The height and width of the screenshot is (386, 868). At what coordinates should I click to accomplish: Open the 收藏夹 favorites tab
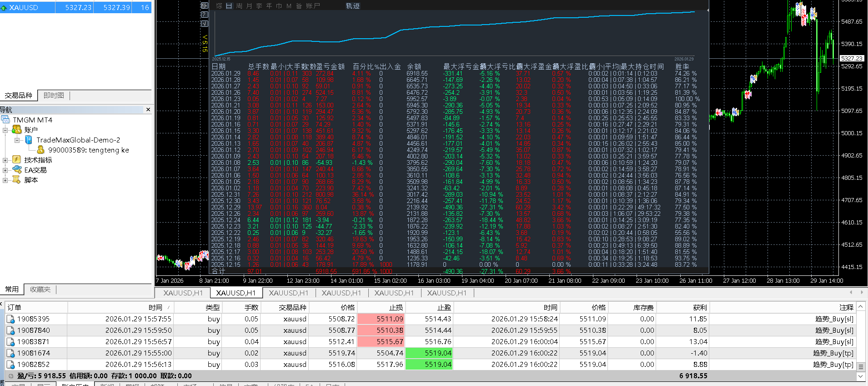tap(40, 289)
